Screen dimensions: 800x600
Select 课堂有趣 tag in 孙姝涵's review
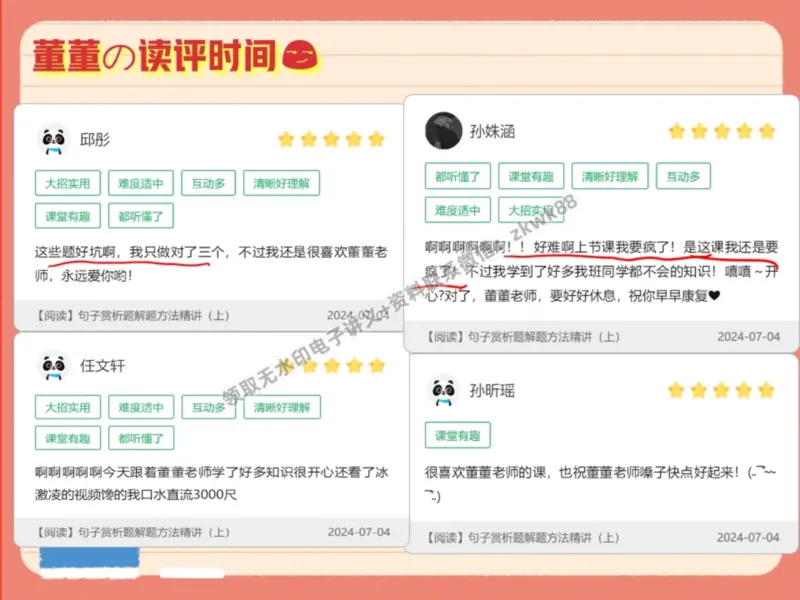click(x=531, y=177)
